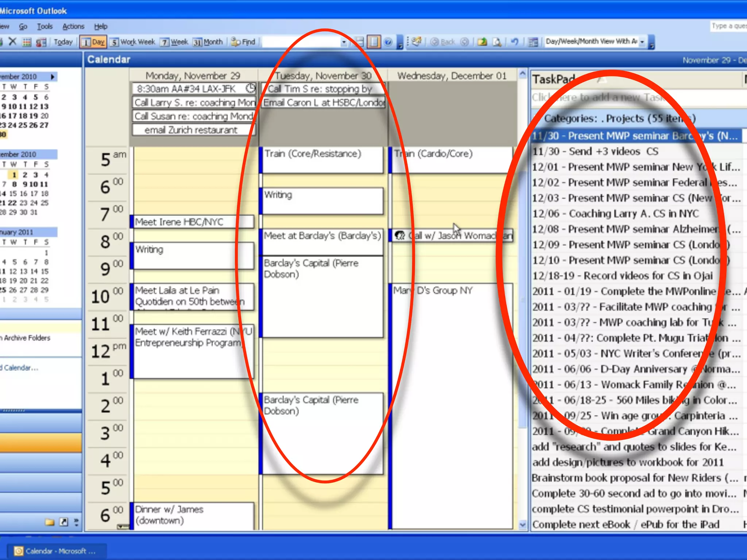
Task: Click the Print Preview magnifier icon
Action: (497, 42)
